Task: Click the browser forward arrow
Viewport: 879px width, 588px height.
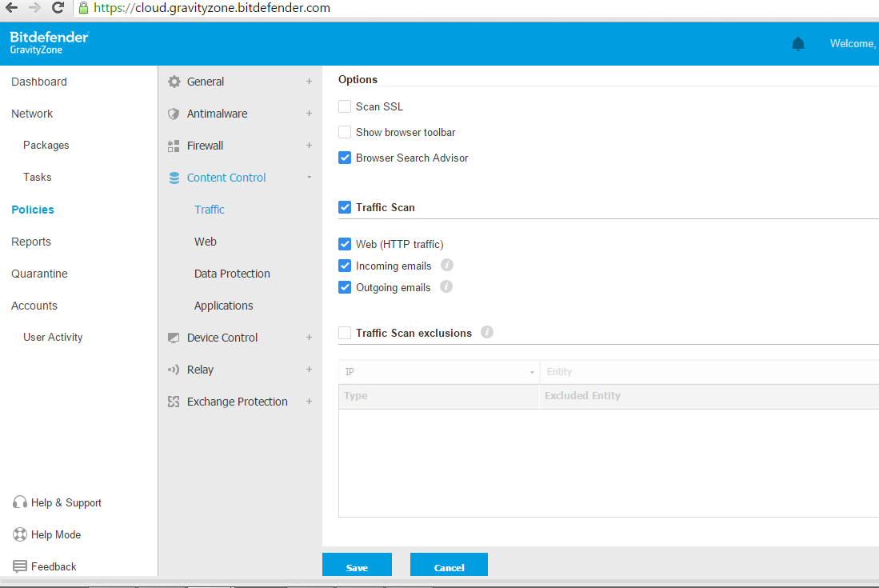Action: (x=34, y=8)
